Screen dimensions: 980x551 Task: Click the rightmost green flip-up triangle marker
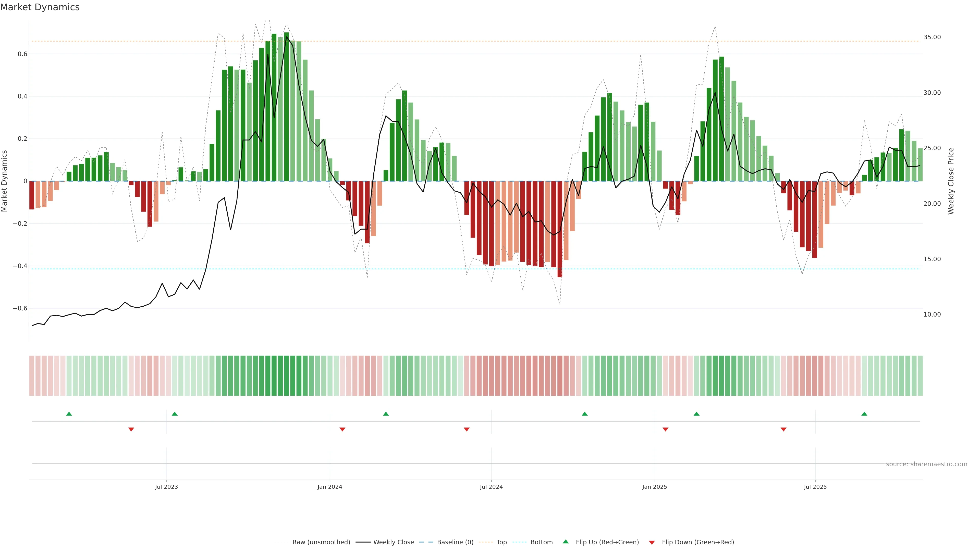point(864,414)
